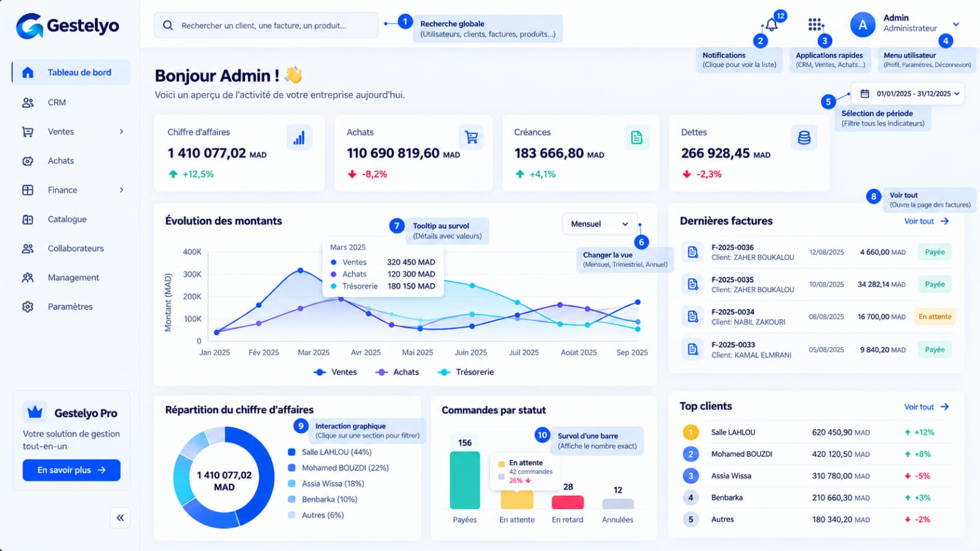Collapse the sidebar with double-chevron button
This screenshot has height=551, width=980.
(120, 518)
